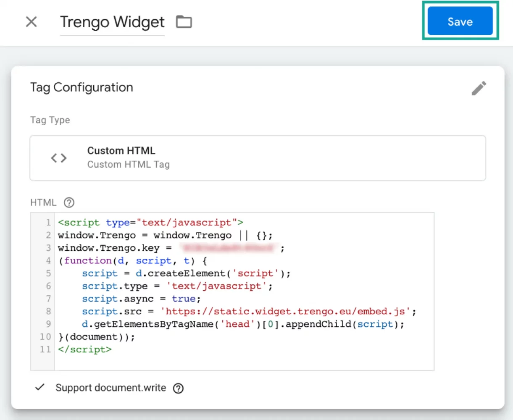Click the closing </script> tag line
513x420 pixels.
[85, 349]
